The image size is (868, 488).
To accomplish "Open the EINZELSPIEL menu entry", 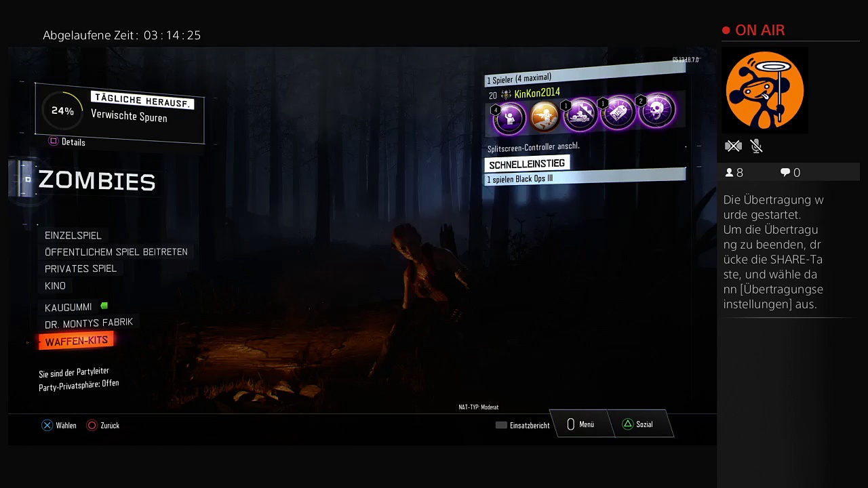I will (73, 235).
